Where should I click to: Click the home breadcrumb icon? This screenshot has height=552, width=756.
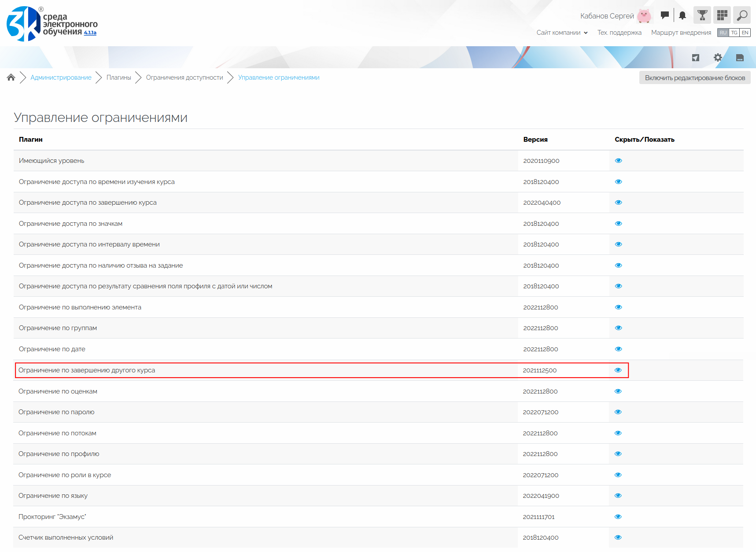tap(11, 77)
